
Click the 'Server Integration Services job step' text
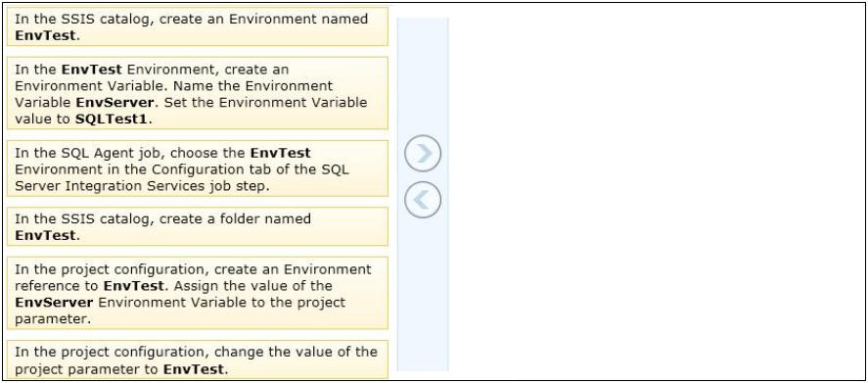(x=142, y=186)
